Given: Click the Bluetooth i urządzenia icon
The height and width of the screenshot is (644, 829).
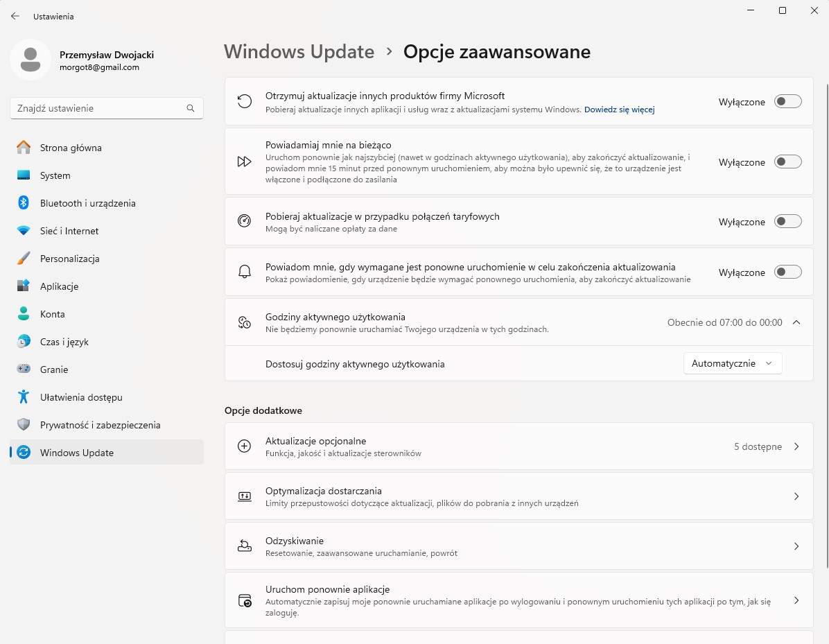Looking at the screenshot, I should click(24, 203).
